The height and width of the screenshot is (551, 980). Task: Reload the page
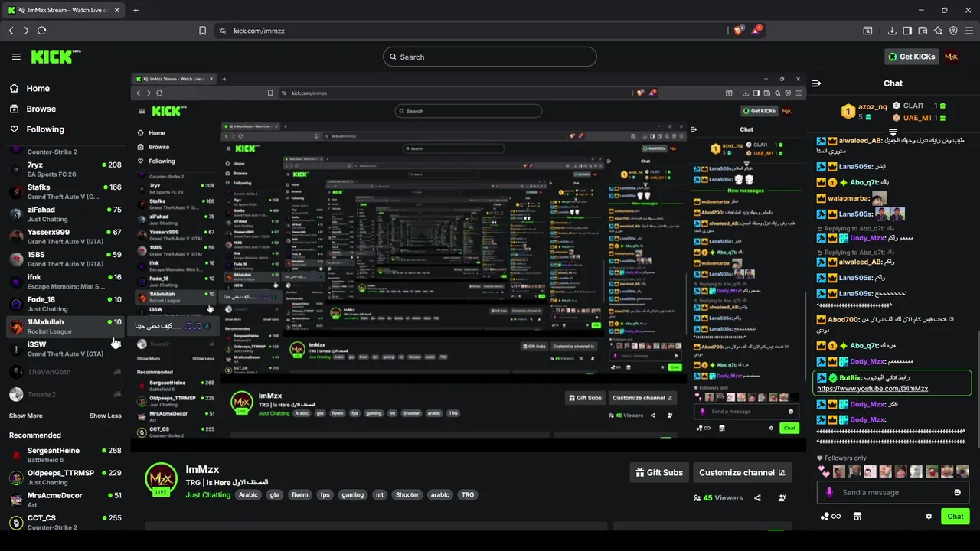click(41, 31)
